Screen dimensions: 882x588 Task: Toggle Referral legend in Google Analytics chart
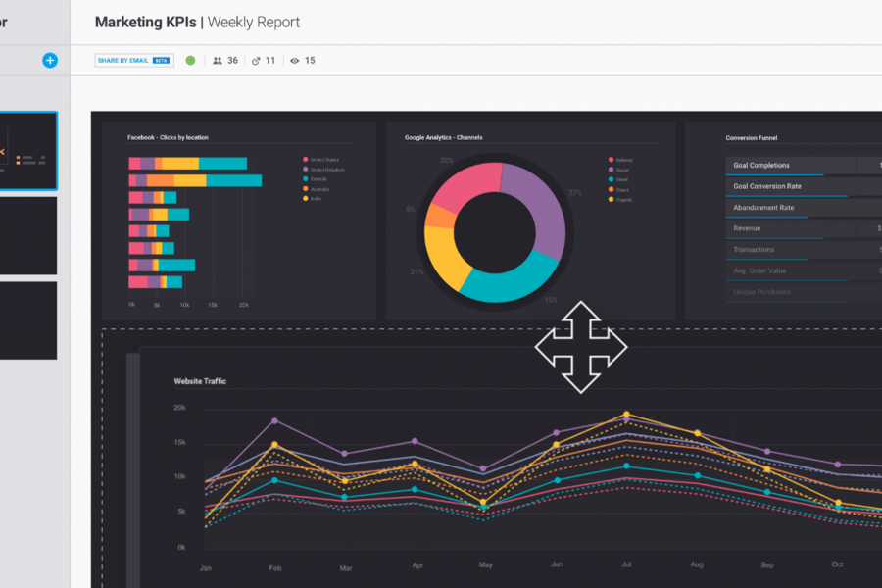pos(623,160)
